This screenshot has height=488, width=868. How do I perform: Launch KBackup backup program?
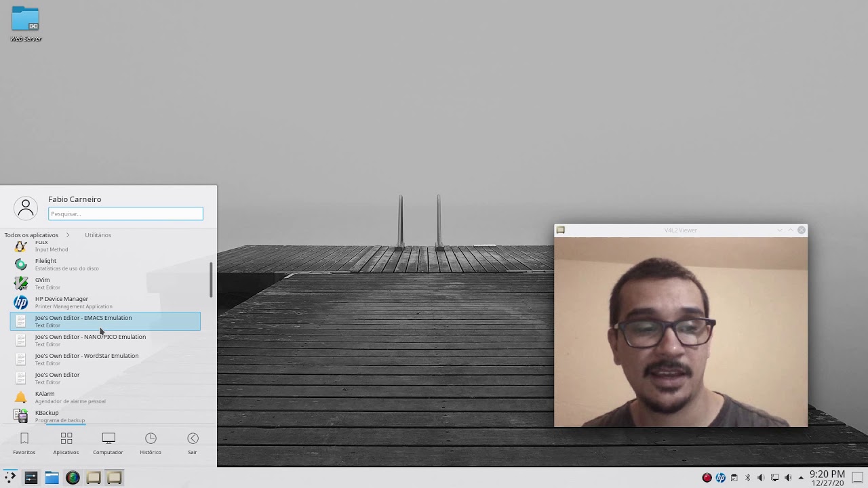(x=105, y=416)
